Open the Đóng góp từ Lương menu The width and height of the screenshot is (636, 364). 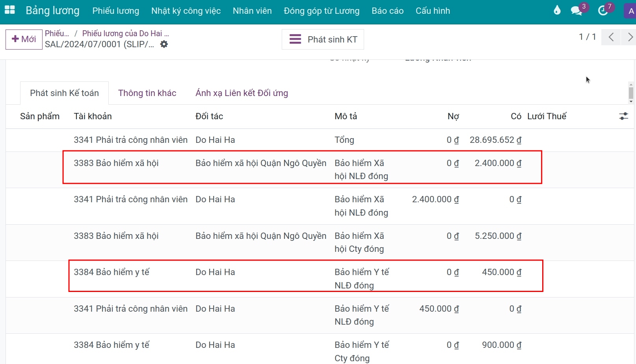coord(322,11)
